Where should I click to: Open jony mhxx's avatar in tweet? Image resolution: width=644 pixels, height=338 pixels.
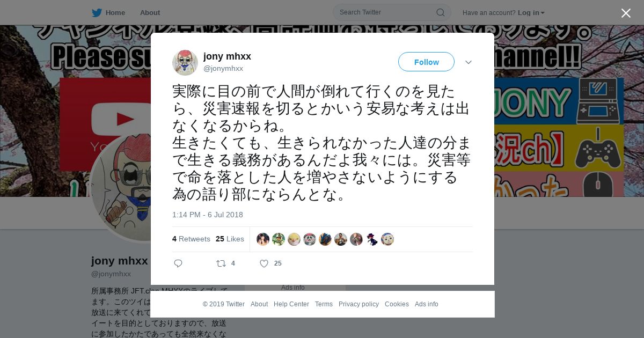point(185,62)
